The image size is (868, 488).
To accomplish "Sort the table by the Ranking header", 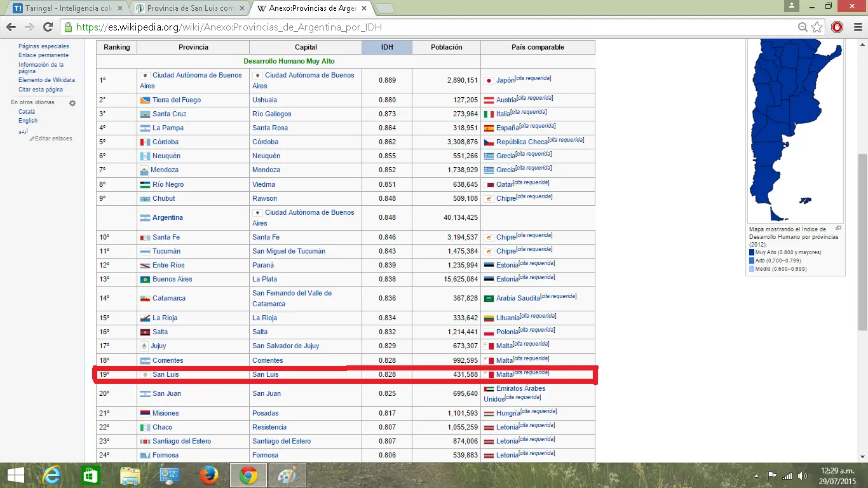I will point(117,47).
